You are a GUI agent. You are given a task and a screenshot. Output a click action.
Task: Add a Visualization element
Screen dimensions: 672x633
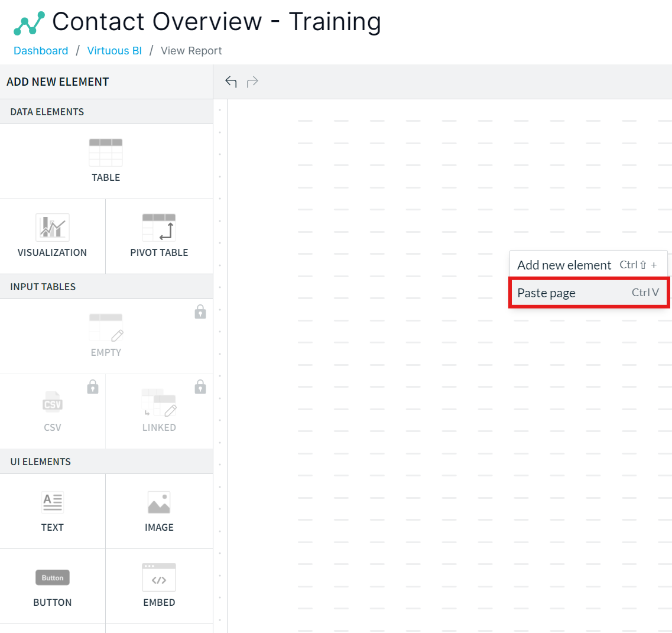(52, 236)
